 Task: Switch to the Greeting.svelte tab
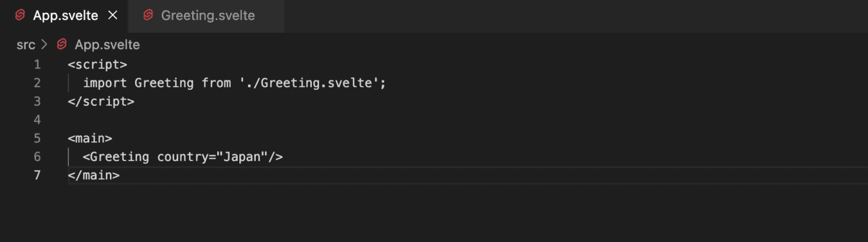point(206,15)
